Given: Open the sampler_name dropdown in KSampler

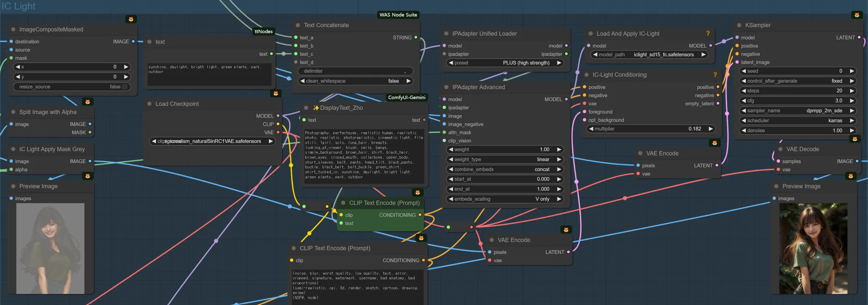Looking at the screenshot, I should pyautogui.click(x=797, y=111).
